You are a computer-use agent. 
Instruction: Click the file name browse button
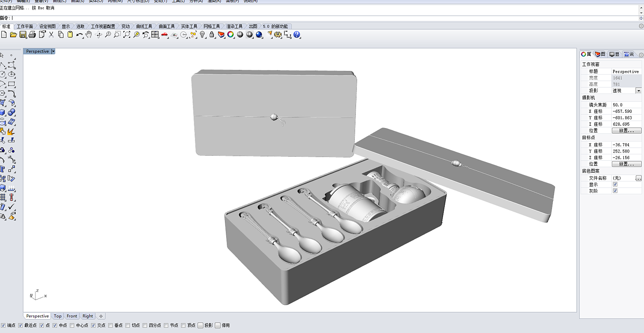click(x=638, y=178)
